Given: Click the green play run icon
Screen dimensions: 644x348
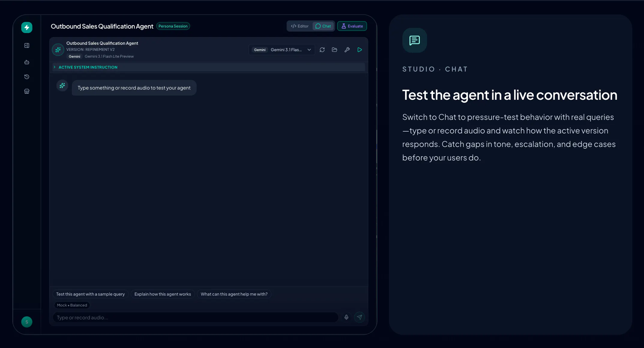Looking at the screenshot, I should (x=360, y=50).
